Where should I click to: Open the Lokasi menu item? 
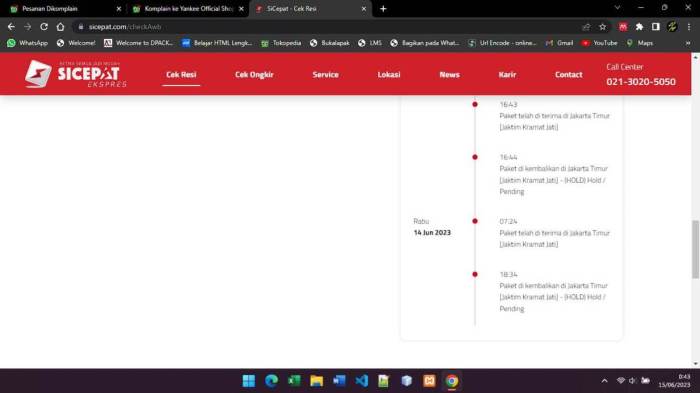click(x=389, y=75)
